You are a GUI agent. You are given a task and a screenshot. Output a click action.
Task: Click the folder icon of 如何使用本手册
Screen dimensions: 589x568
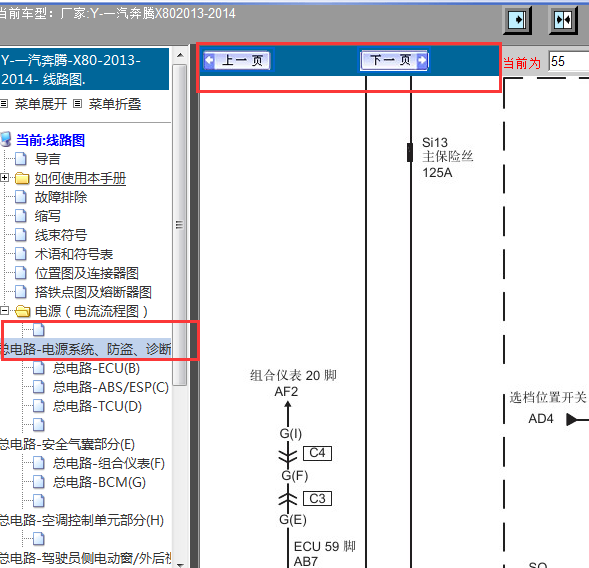point(22,178)
